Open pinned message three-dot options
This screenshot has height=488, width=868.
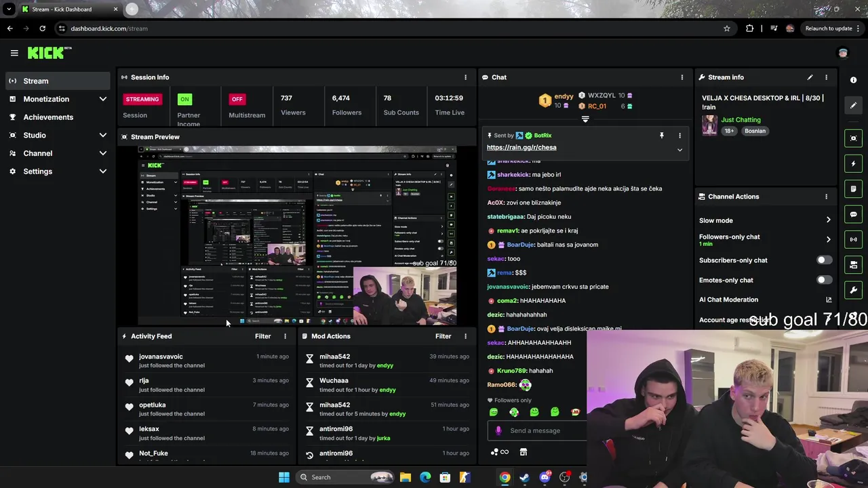tap(679, 136)
